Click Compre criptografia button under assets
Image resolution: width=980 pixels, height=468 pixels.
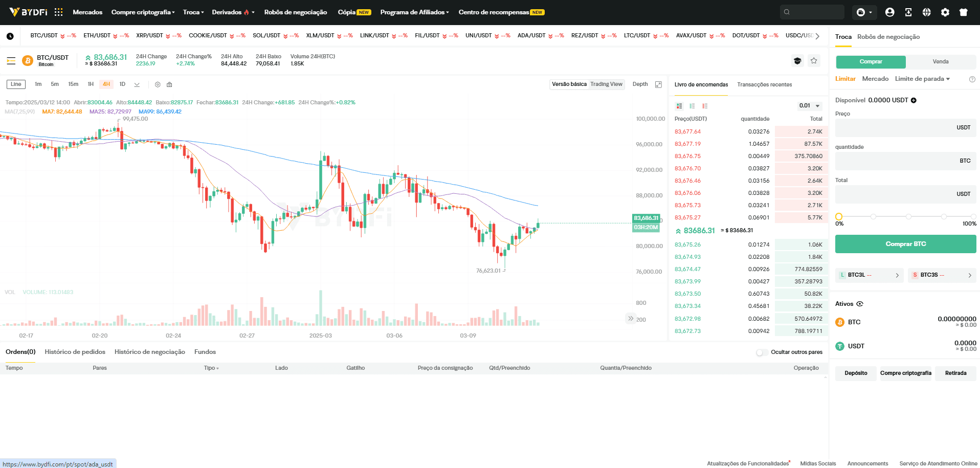tap(905, 373)
